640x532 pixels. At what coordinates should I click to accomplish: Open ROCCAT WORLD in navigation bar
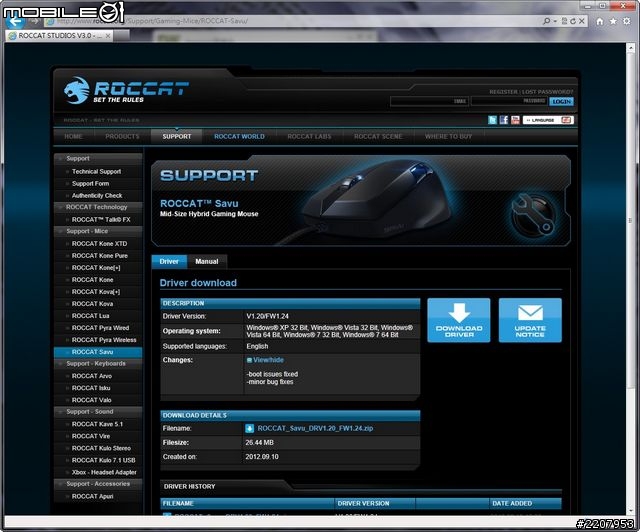[x=239, y=136]
